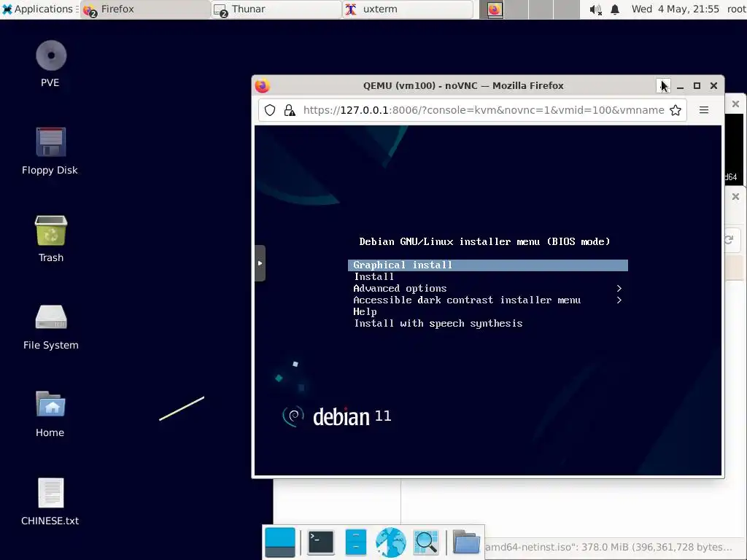Screen dimensions: 747x560
Task: Click the amd64-netinst.iso status bar text
Action: click(608, 548)
